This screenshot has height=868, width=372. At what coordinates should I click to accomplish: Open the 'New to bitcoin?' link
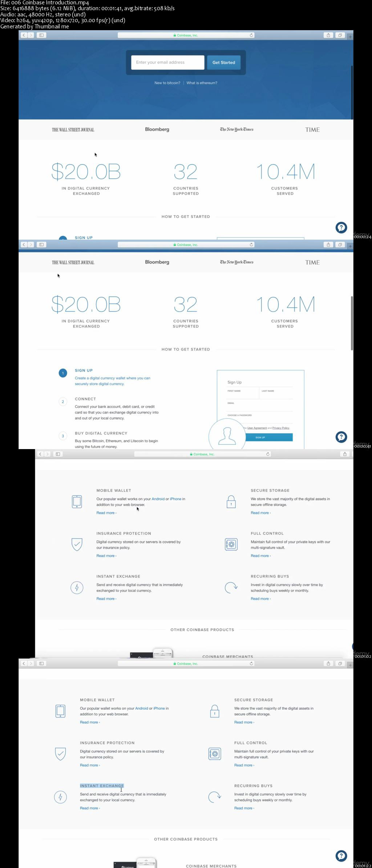167,83
